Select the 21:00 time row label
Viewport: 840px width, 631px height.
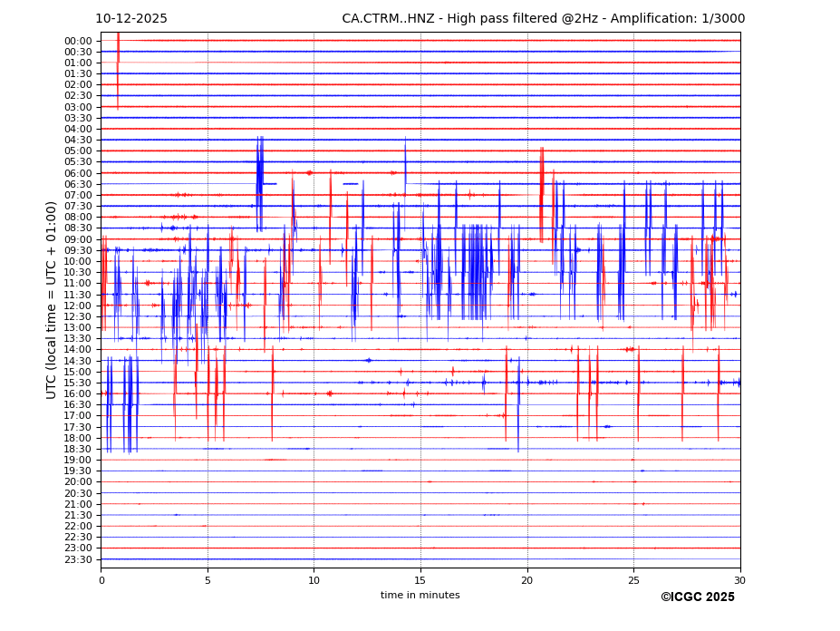(78, 504)
